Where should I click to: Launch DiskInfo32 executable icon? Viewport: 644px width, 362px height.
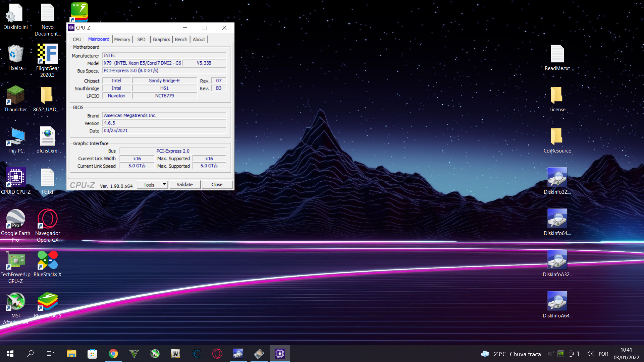tap(557, 181)
